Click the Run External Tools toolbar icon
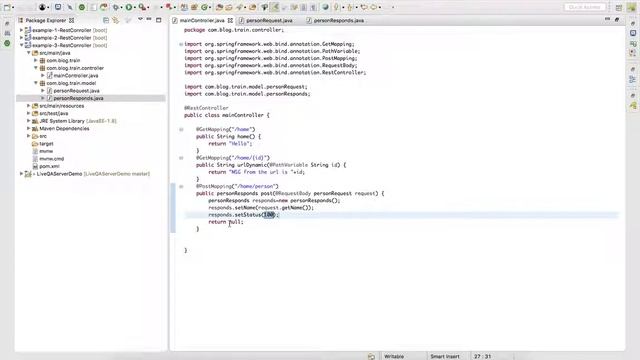640x360 pixels. (x=142, y=7)
